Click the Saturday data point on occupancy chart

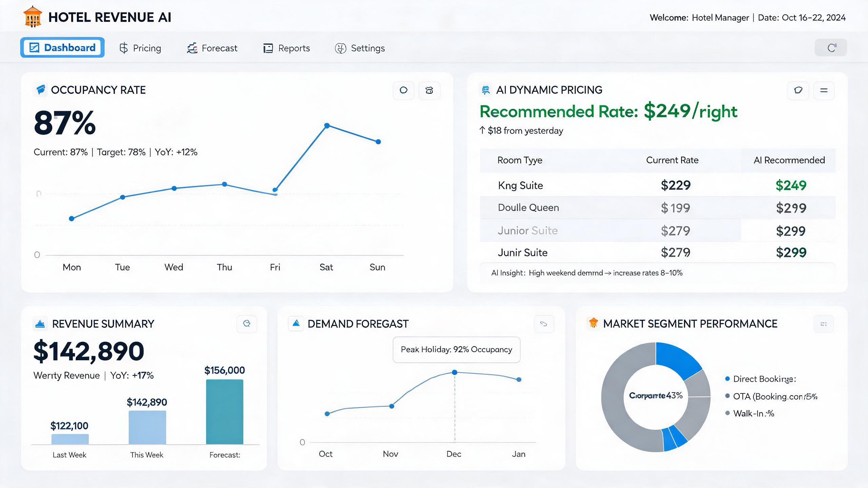coord(327,126)
